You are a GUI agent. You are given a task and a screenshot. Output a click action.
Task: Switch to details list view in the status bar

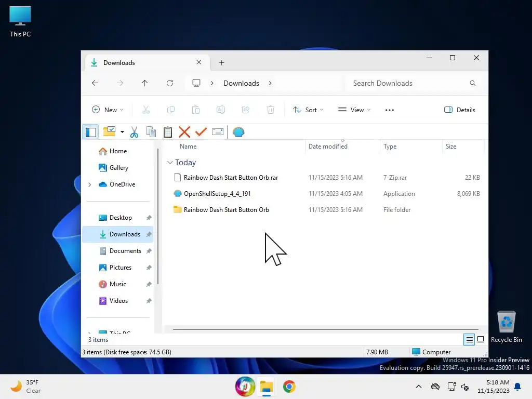(x=469, y=339)
